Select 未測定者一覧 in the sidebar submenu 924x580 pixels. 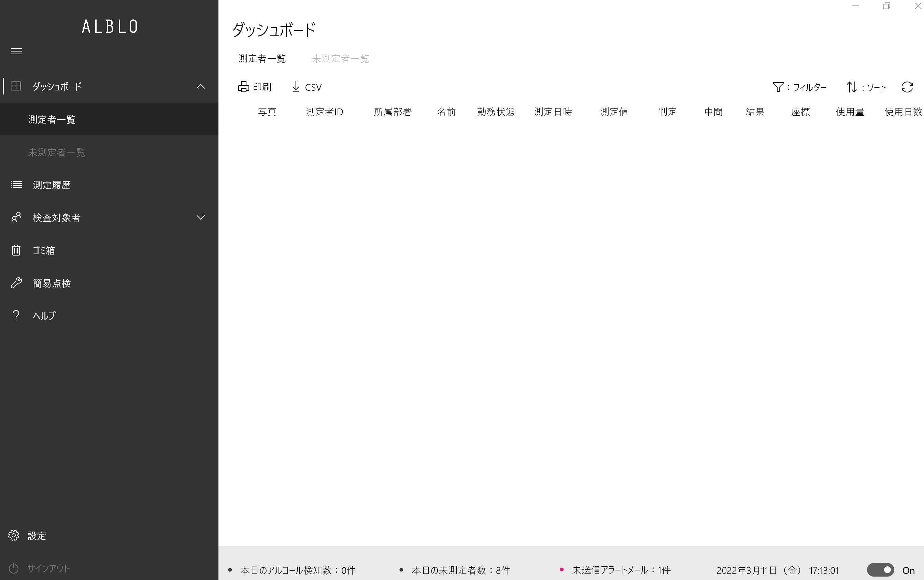coord(56,152)
